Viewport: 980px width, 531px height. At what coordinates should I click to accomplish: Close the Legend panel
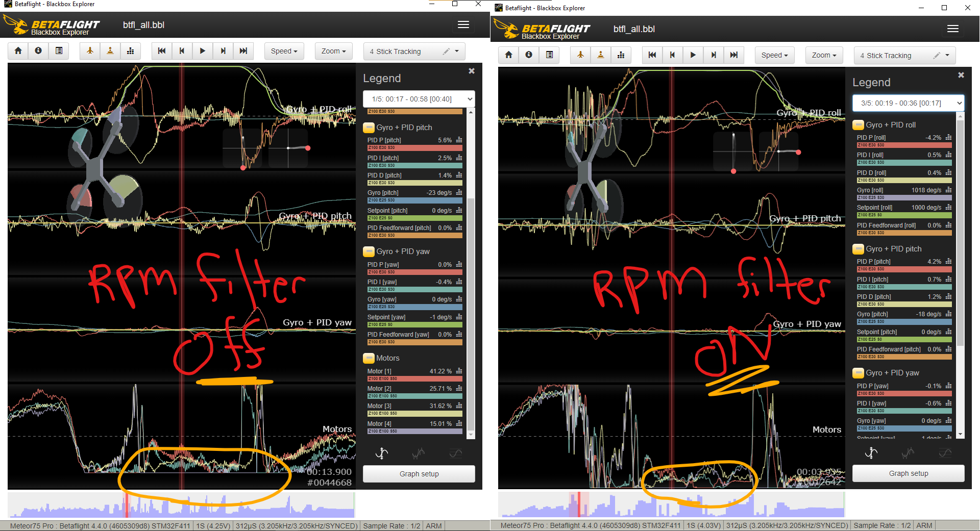(471, 71)
